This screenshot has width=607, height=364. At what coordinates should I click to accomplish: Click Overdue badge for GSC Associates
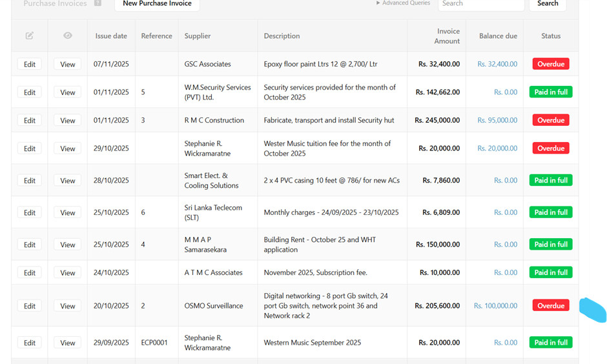[551, 65]
